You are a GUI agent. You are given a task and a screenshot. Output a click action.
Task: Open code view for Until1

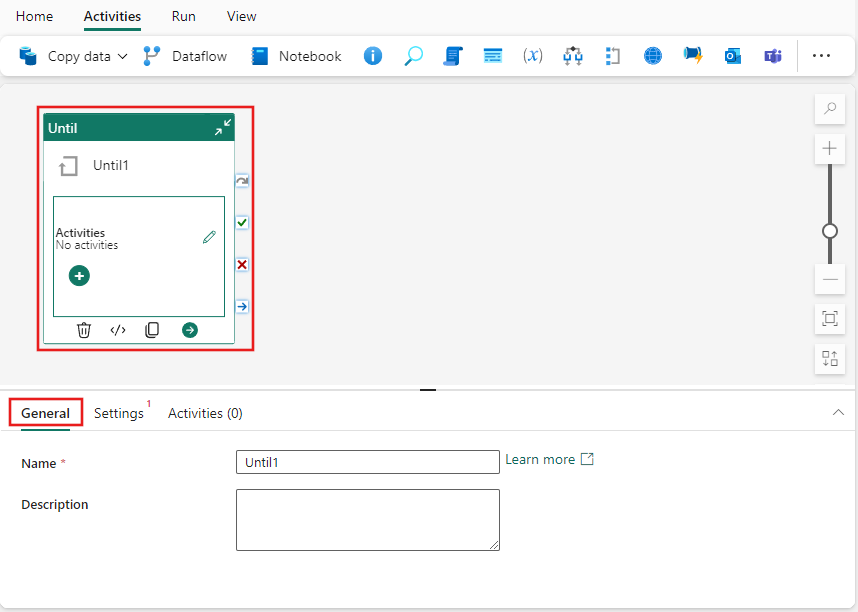pos(117,329)
